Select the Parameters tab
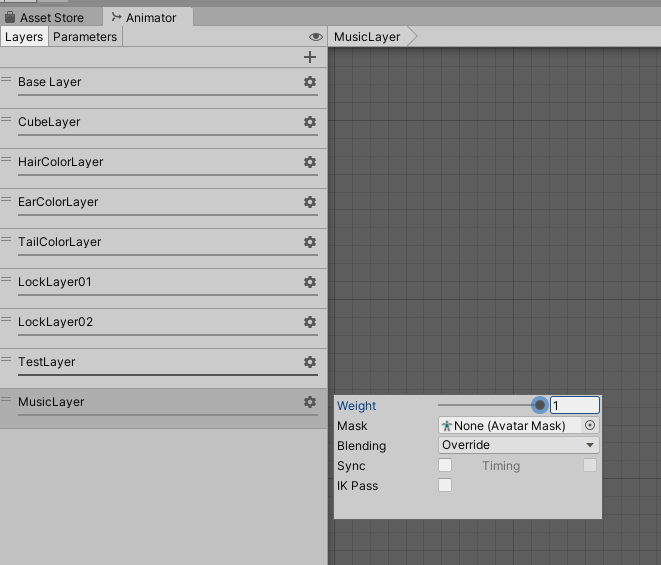 [x=85, y=37]
